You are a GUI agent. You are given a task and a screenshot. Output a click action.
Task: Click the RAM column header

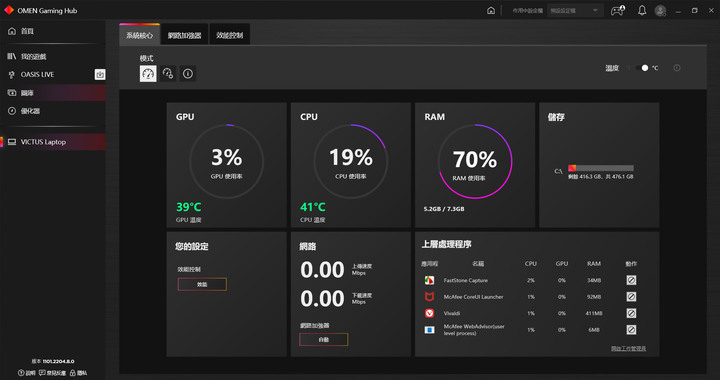594,264
